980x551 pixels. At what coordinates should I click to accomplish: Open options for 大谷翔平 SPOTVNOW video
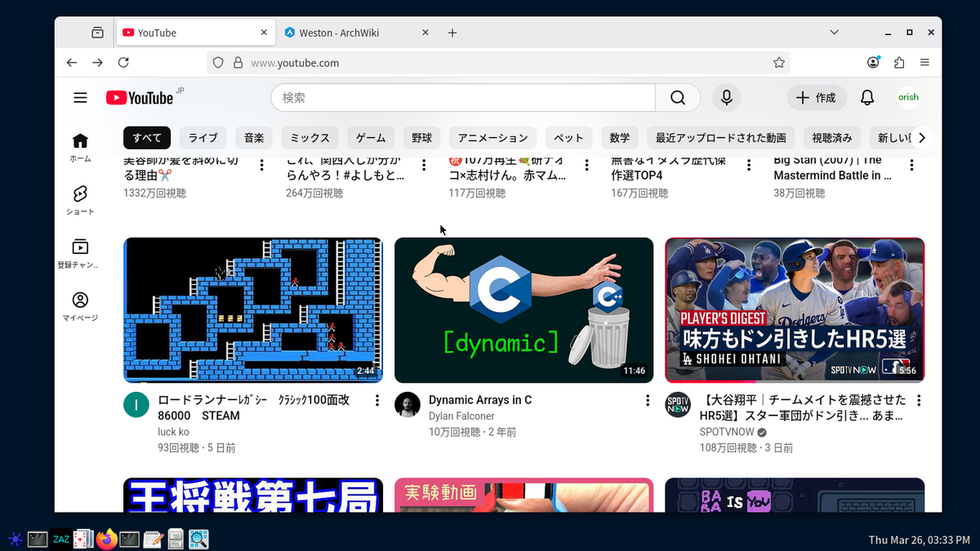click(919, 401)
